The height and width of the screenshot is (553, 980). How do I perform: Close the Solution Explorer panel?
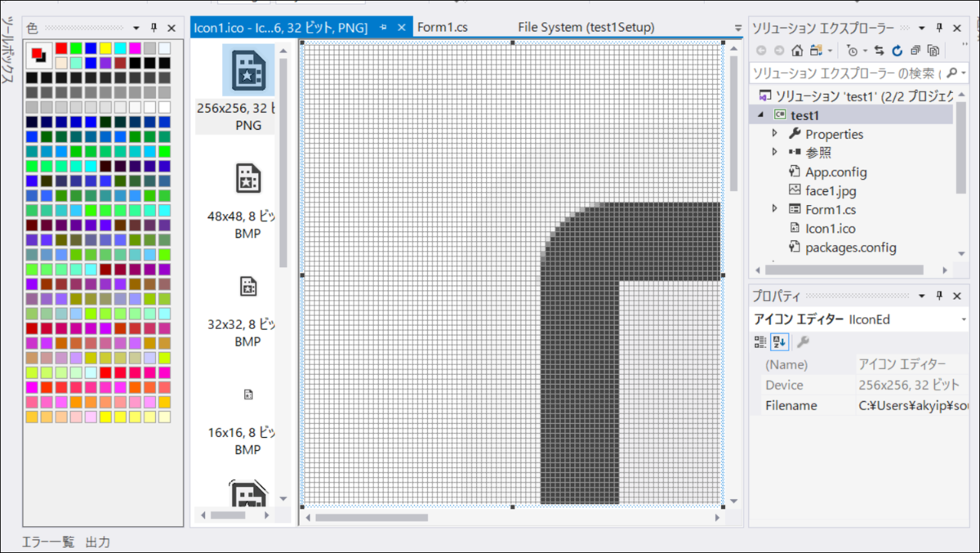955,28
